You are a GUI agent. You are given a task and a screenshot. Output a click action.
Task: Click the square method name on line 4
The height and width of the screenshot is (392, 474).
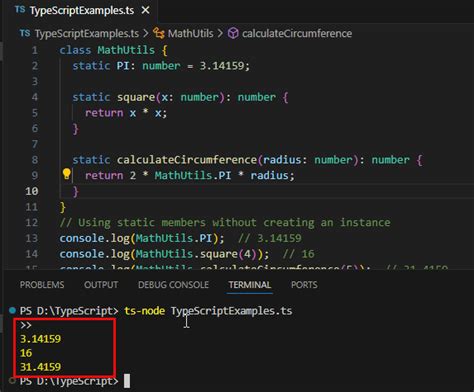136,97
